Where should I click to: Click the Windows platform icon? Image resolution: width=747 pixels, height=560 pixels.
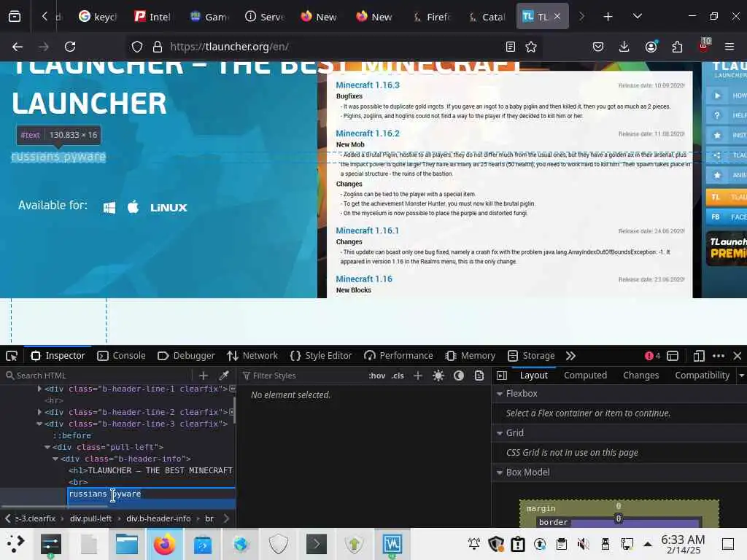(109, 208)
